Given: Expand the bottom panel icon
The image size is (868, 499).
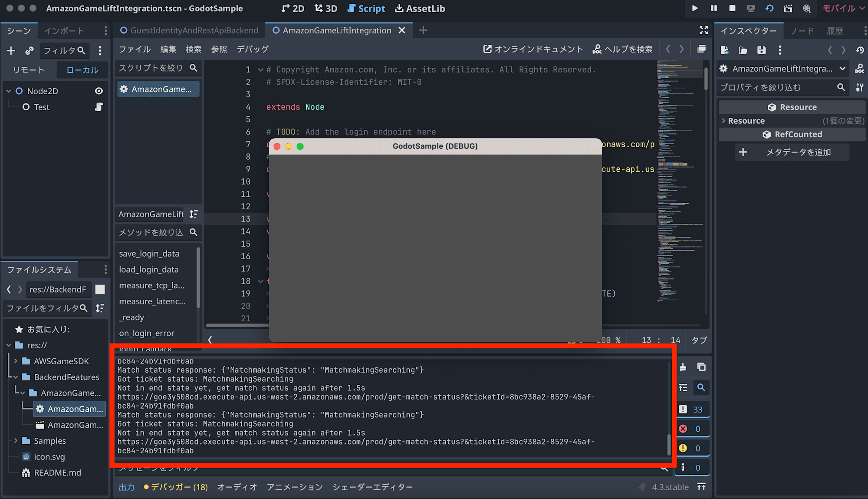Looking at the screenshot, I should pyautogui.click(x=701, y=487).
